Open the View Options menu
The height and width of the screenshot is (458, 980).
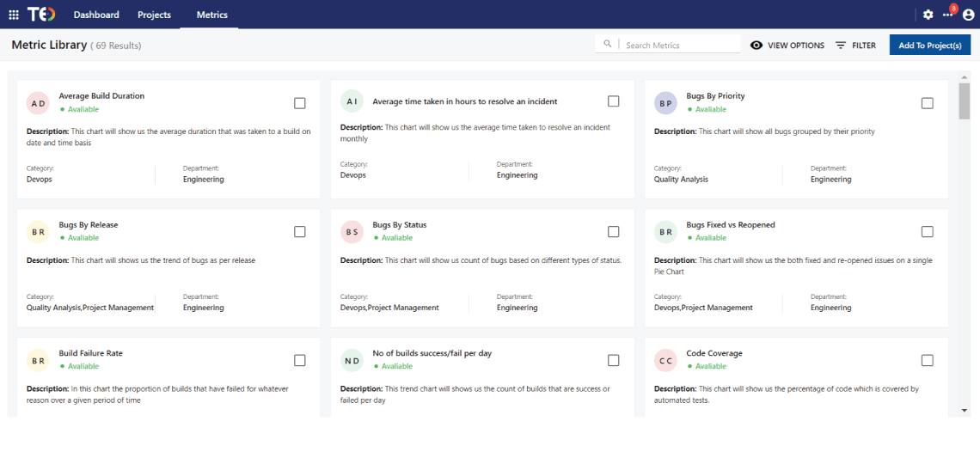point(787,46)
